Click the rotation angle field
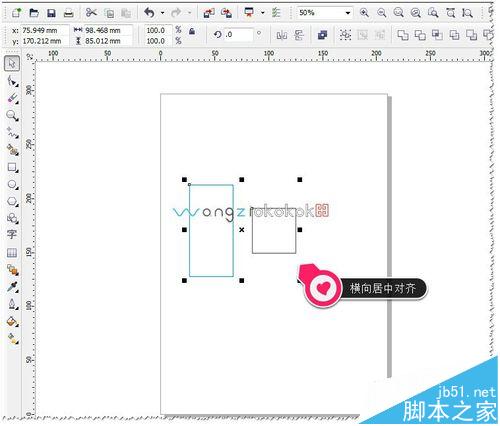 click(239, 35)
